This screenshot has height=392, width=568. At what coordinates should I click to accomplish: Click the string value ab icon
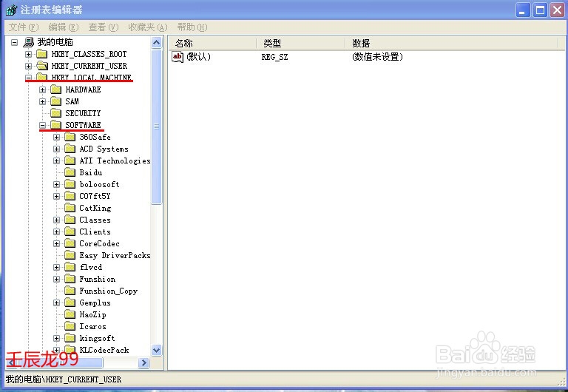[x=177, y=57]
